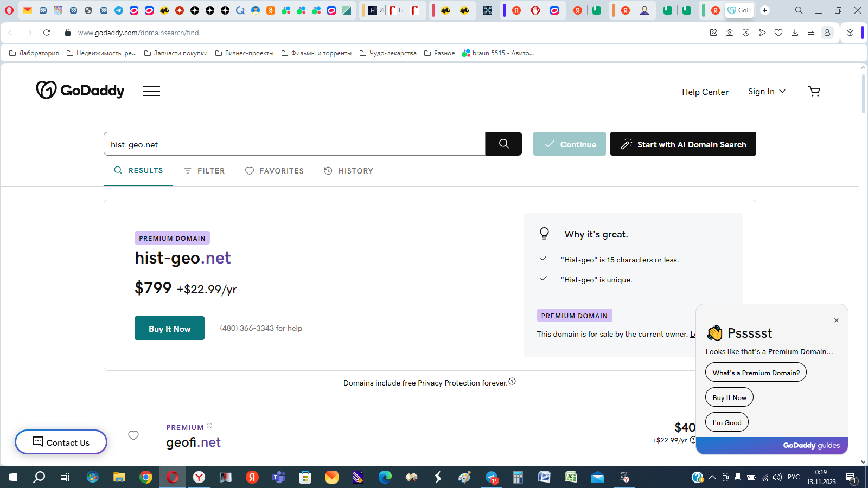
Task: Open Chrome from taskbar
Action: click(146, 477)
